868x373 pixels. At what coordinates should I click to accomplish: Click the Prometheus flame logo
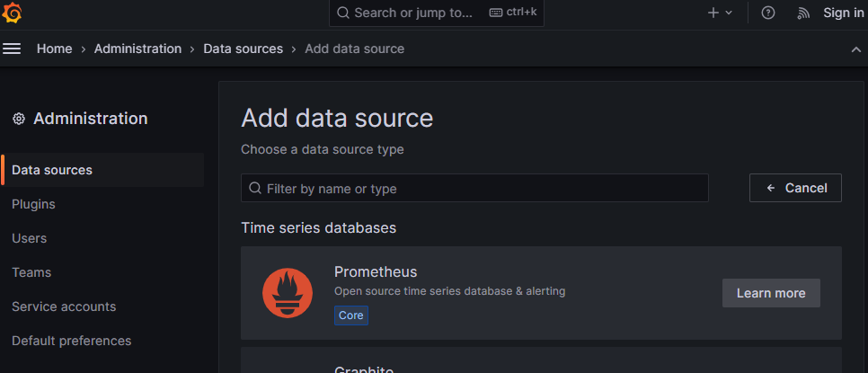click(x=288, y=293)
